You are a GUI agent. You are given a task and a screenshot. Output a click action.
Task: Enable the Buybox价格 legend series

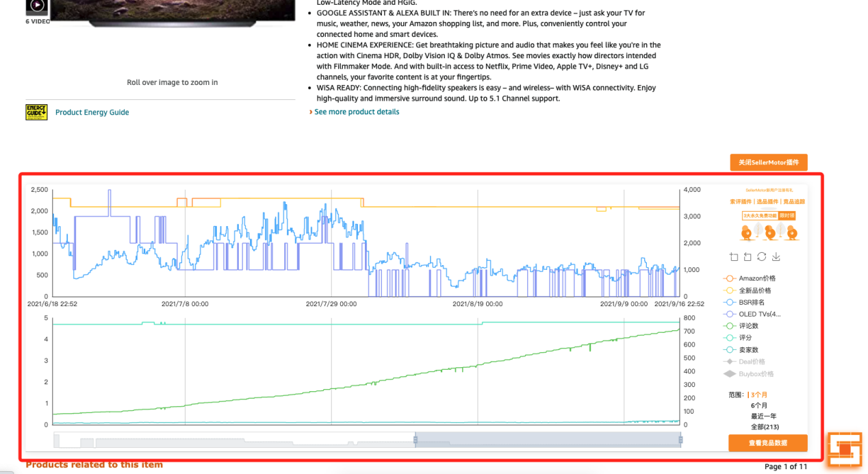tap(748, 374)
